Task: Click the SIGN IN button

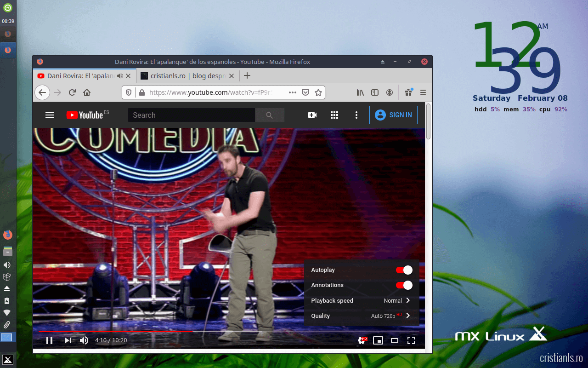Action: pos(393,115)
